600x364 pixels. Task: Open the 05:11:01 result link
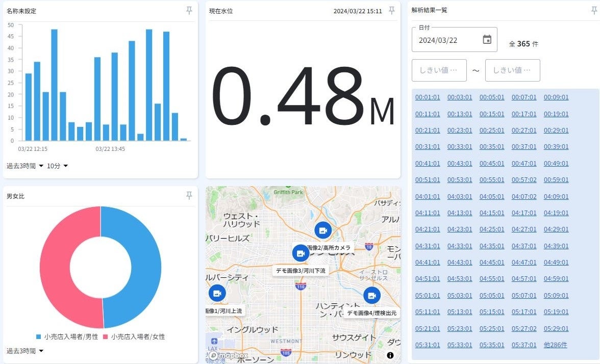click(428, 312)
